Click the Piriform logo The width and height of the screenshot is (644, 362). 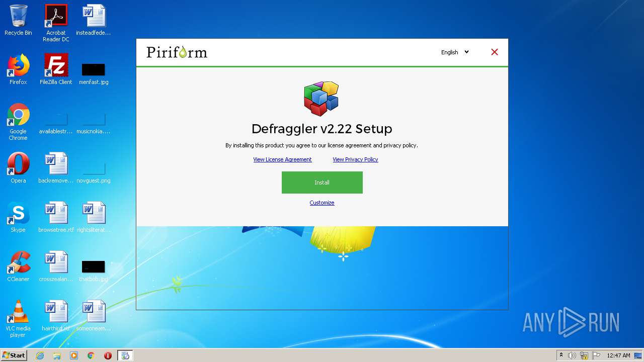pyautogui.click(x=177, y=52)
